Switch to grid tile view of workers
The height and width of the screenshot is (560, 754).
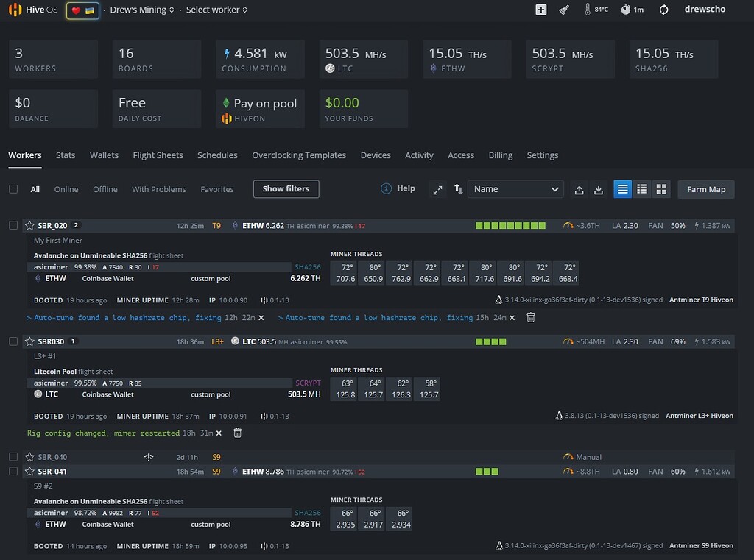click(661, 189)
